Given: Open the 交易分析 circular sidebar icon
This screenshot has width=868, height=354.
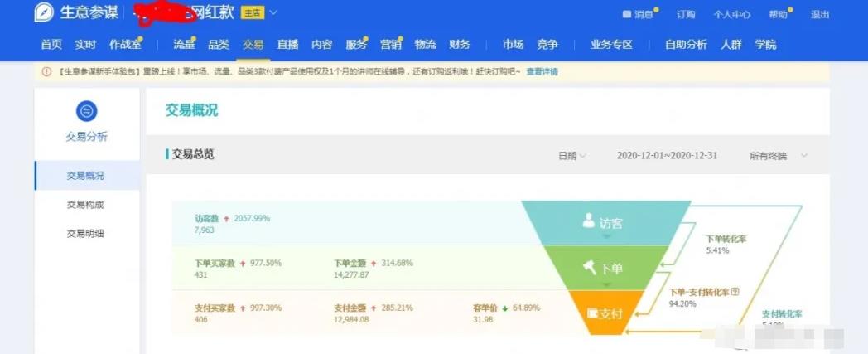Looking at the screenshot, I should tap(86, 111).
